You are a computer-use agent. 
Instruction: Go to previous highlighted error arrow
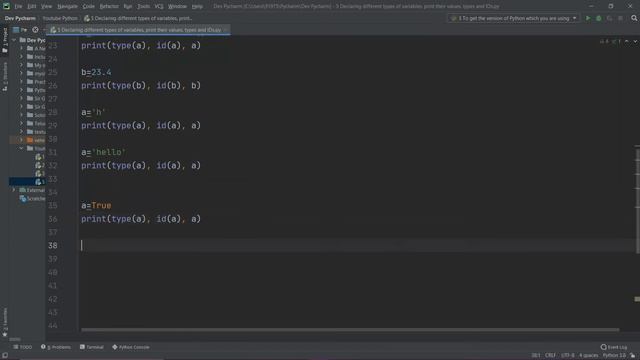[627, 41]
